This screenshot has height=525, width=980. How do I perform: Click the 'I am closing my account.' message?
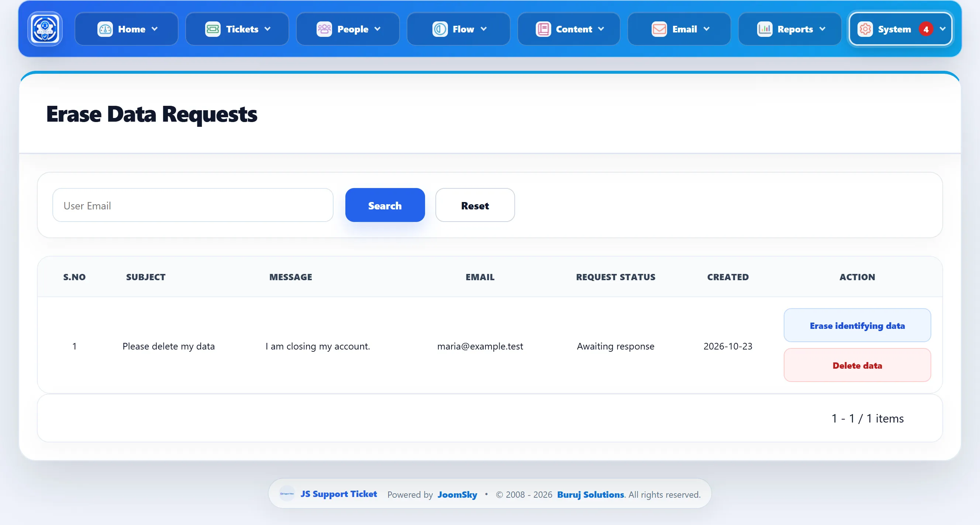pos(318,346)
